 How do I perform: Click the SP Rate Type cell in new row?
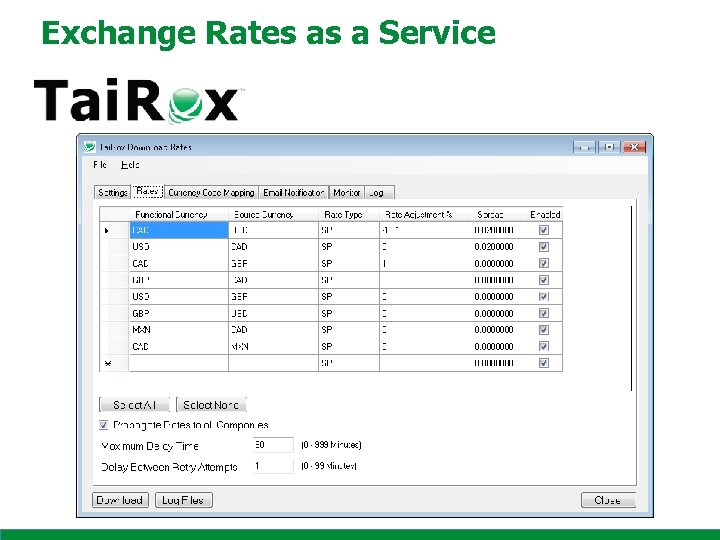[x=349, y=363]
